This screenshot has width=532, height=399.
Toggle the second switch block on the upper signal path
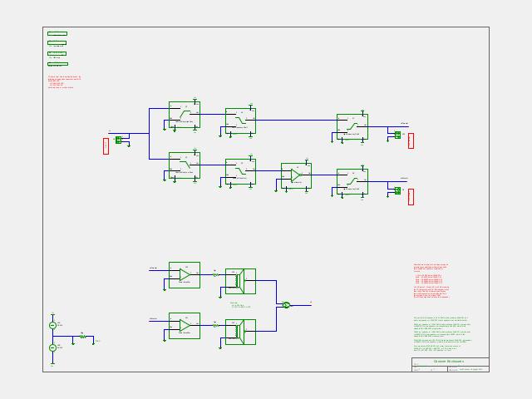(240, 121)
